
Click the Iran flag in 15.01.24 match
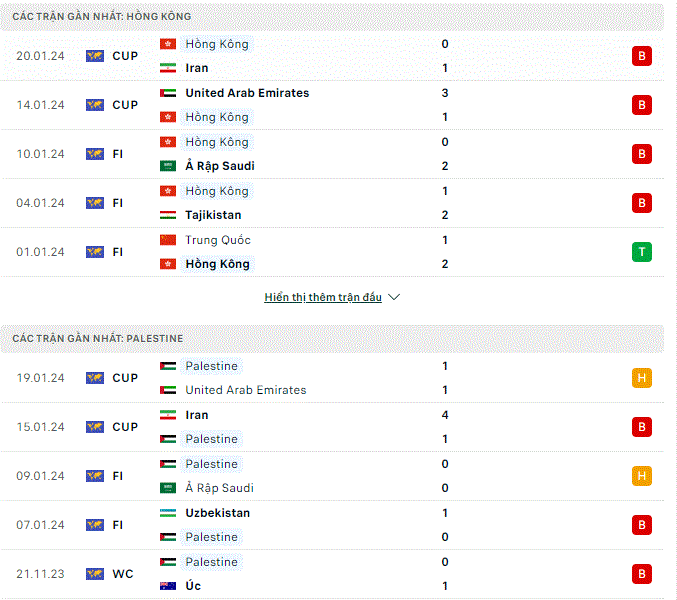[168, 415]
